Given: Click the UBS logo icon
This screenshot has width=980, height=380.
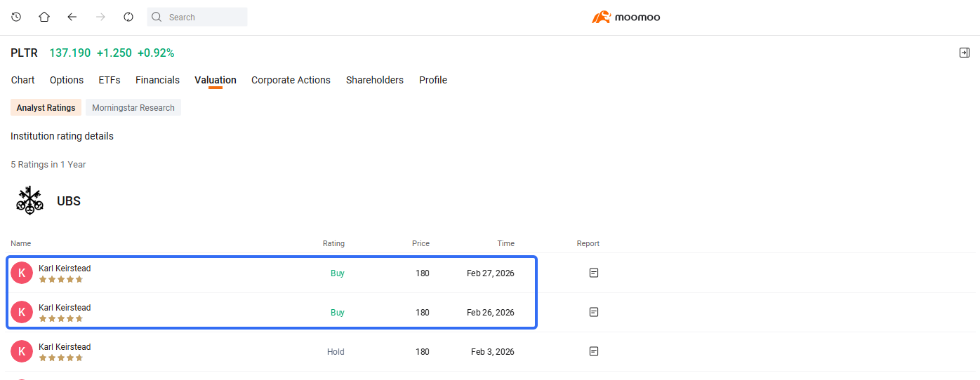Looking at the screenshot, I should tap(29, 201).
